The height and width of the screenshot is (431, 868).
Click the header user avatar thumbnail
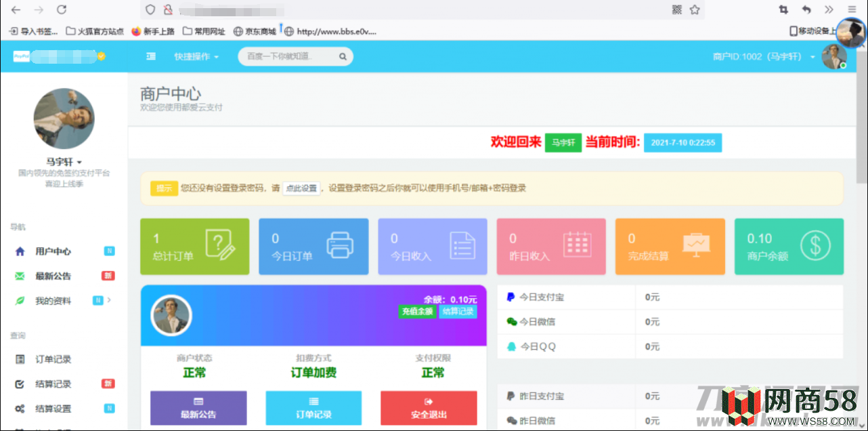tap(834, 56)
